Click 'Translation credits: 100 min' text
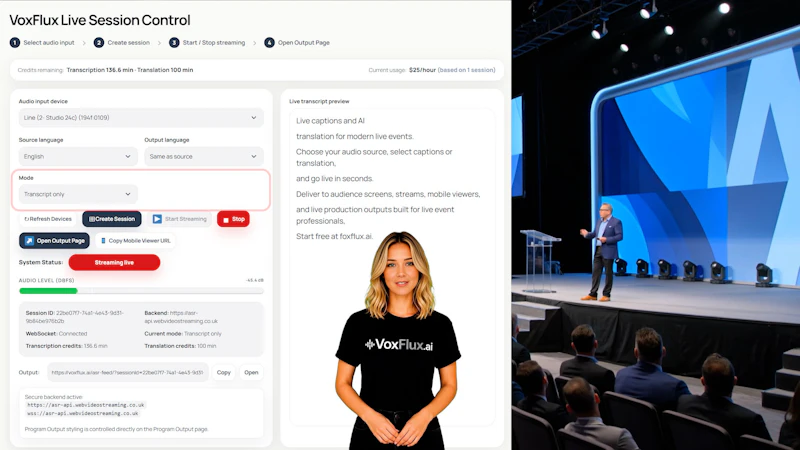 click(180, 346)
